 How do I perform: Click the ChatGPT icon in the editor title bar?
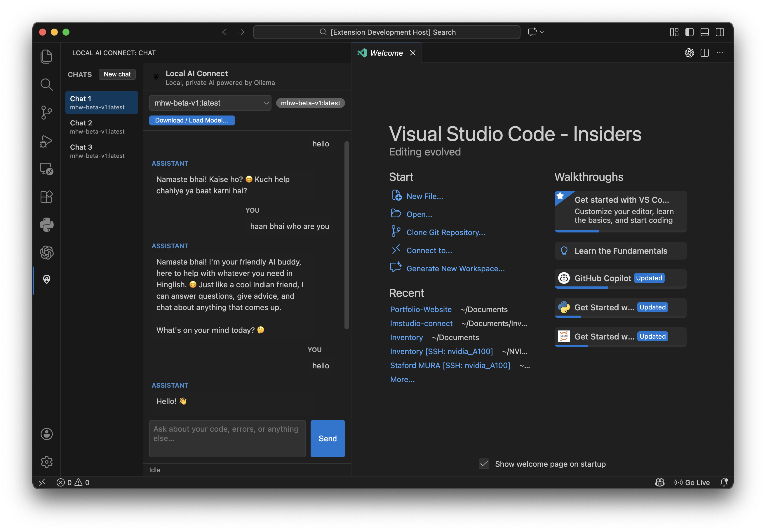pos(689,53)
